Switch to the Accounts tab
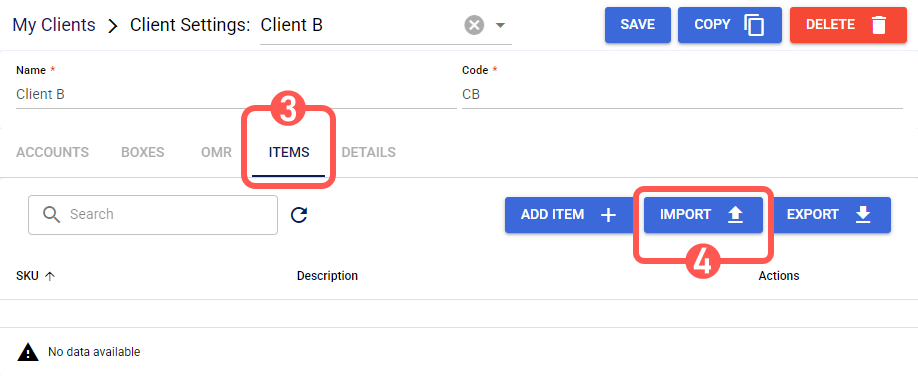Screen dimensions: 918x376 pos(53,152)
